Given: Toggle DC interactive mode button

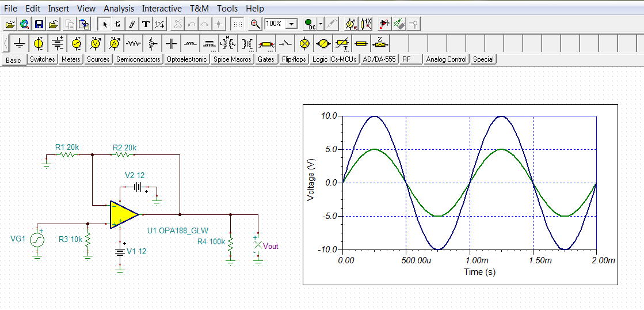Looking at the screenshot, I should coord(309,24).
